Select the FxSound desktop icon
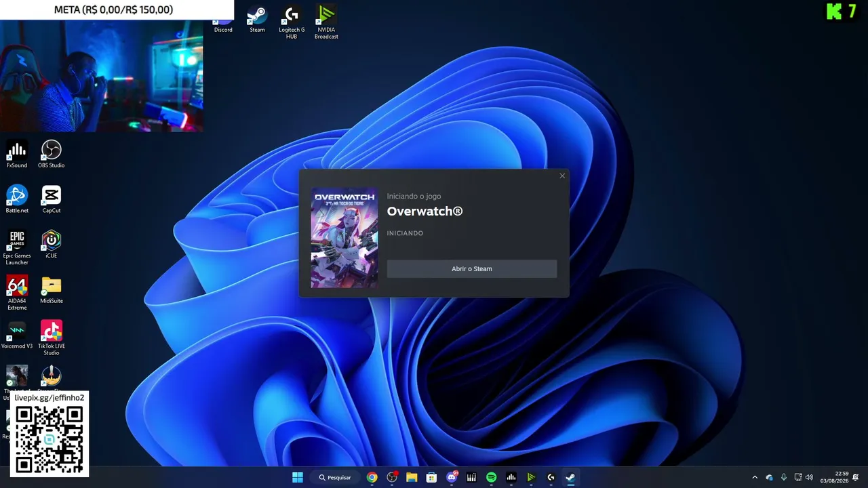 17,155
